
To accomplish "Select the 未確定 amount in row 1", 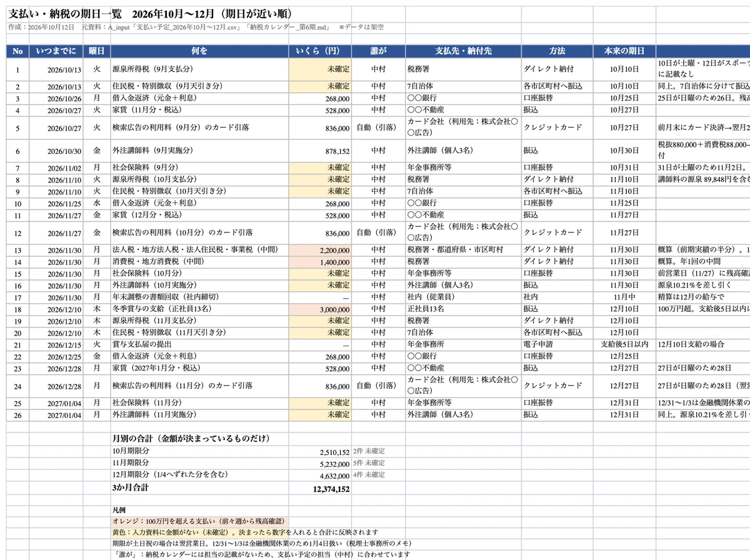I will point(321,70).
